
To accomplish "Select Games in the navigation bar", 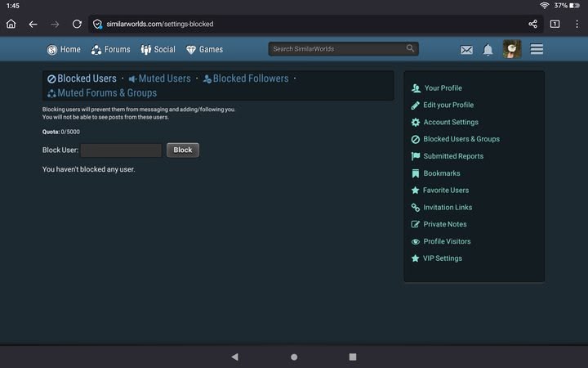I will point(204,49).
